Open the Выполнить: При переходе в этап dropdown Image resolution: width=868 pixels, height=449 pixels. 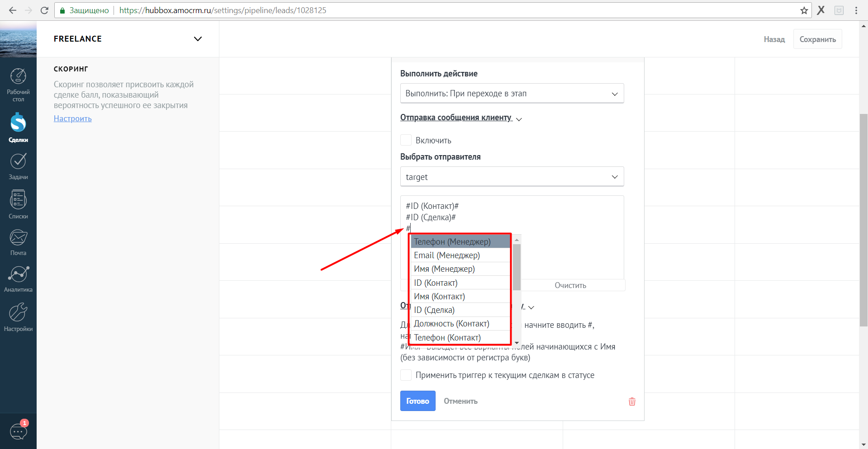click(x=512, y=94)
